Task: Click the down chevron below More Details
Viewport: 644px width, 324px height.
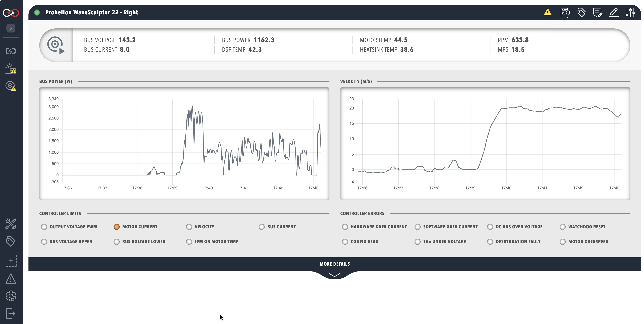Action: coord(335,275)
